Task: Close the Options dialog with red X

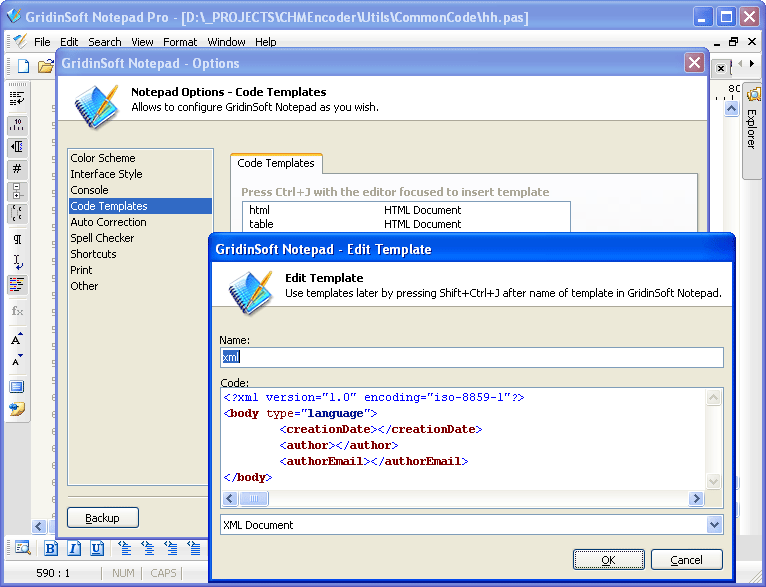Action: click(694, 63)
